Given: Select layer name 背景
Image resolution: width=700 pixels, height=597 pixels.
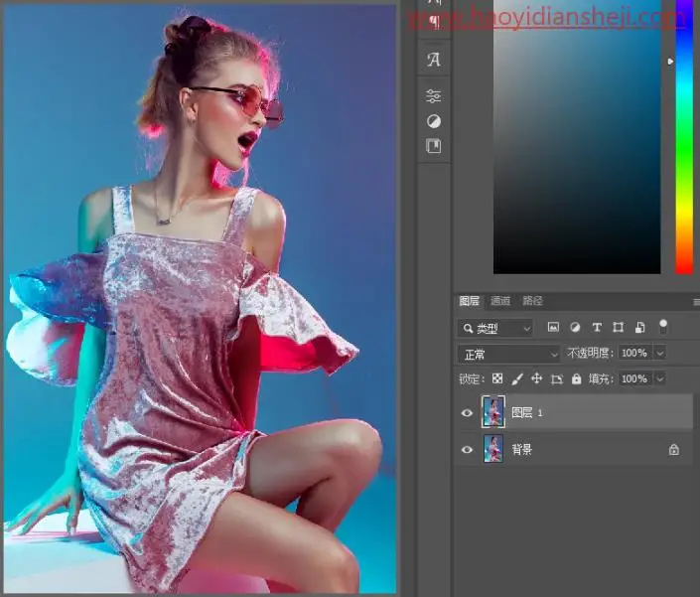Looking at the screenshot, I should [x=522, y=450].
